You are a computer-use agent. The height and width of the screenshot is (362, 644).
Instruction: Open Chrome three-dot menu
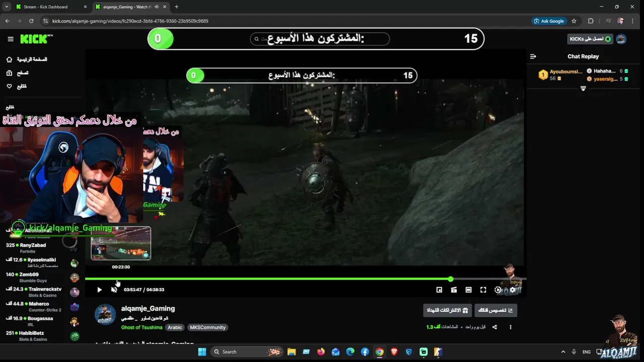(633, 21)
